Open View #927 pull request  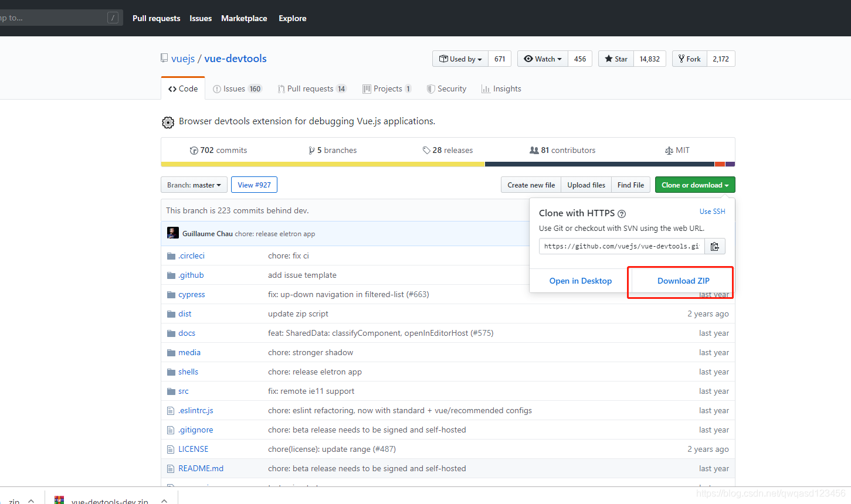tap(255, 185)
